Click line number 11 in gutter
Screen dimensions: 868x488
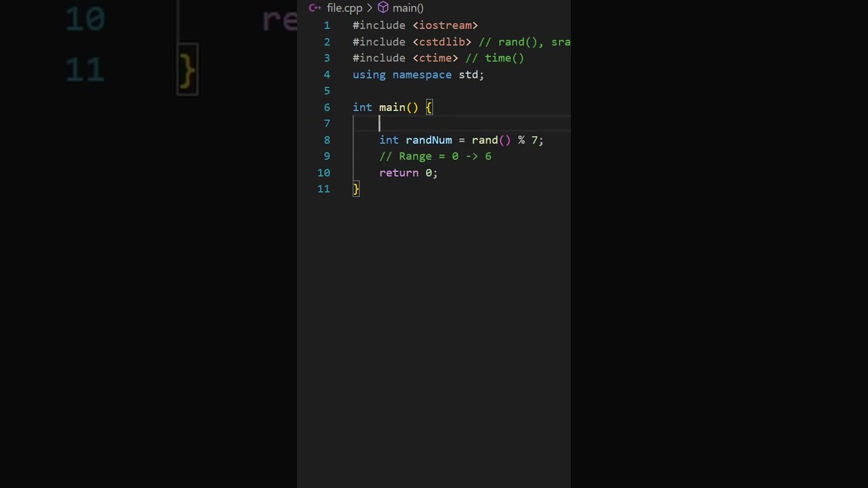[x=323, y=189]
